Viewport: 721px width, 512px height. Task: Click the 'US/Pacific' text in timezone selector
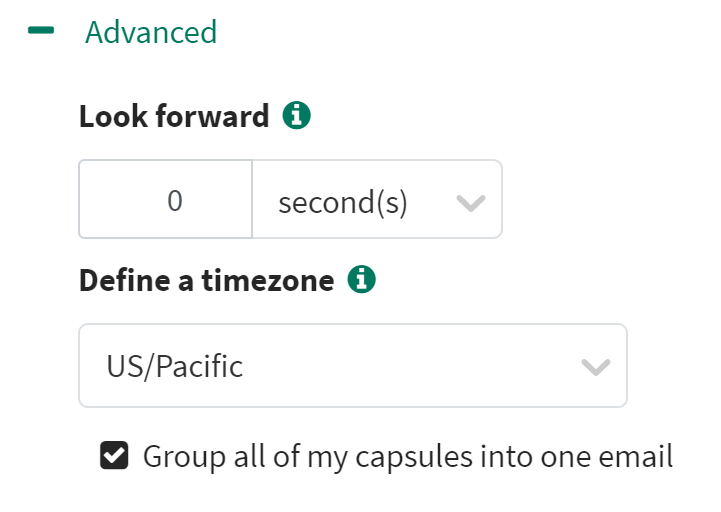click(x=175, y=366)
